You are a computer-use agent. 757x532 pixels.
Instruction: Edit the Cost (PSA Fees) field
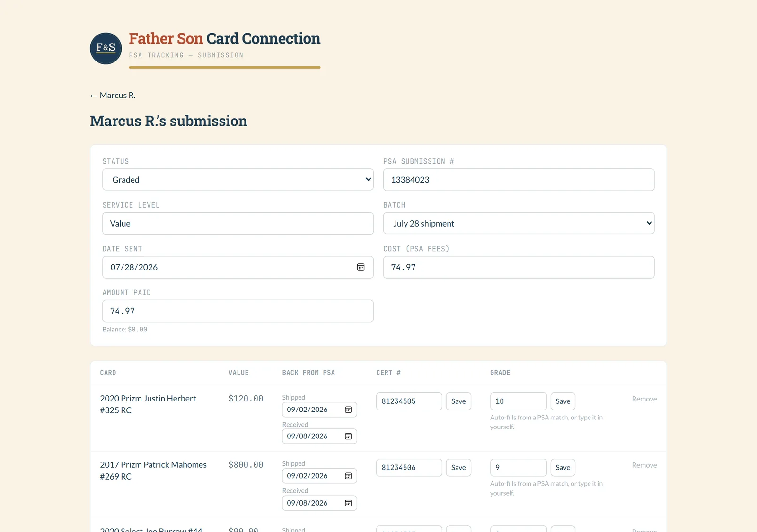pyautogui.click(x=519, y=267)
